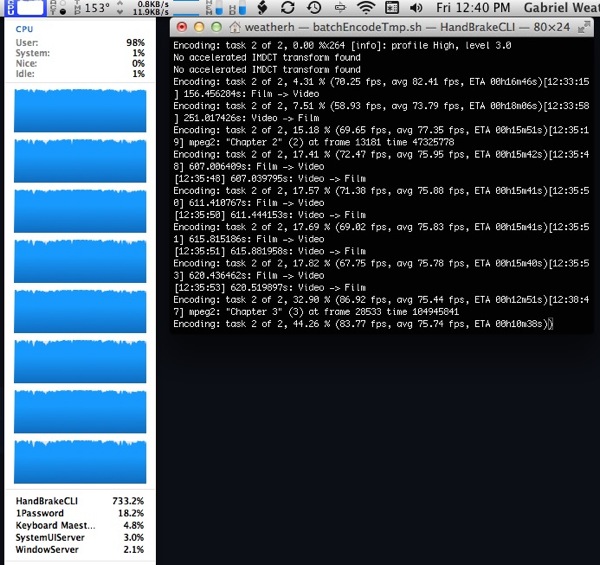600x565 pixels.
Task: Click the line "profile High, level 3.0"
Action: tap(342, 46)
